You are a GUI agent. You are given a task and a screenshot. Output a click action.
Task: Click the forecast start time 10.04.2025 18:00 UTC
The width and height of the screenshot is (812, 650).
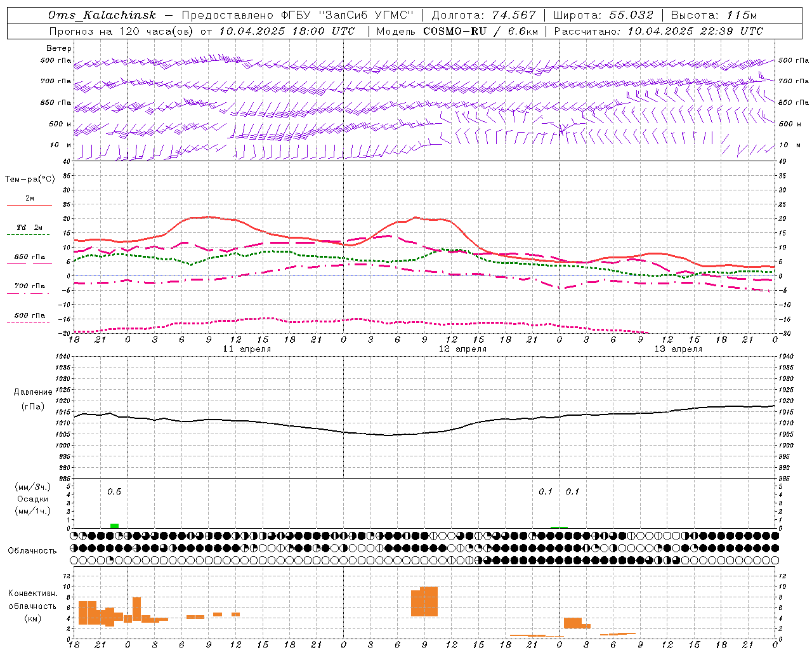click(287, 31)
